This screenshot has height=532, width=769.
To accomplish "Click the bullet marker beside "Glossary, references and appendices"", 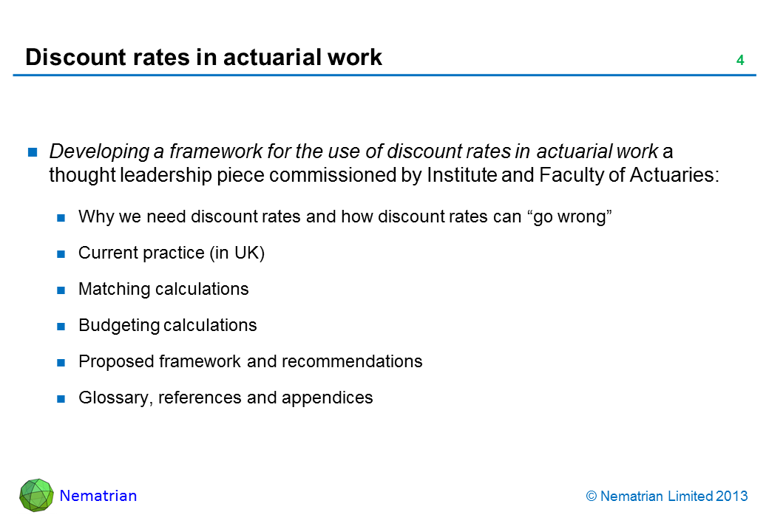I will (x=62, y=399).
